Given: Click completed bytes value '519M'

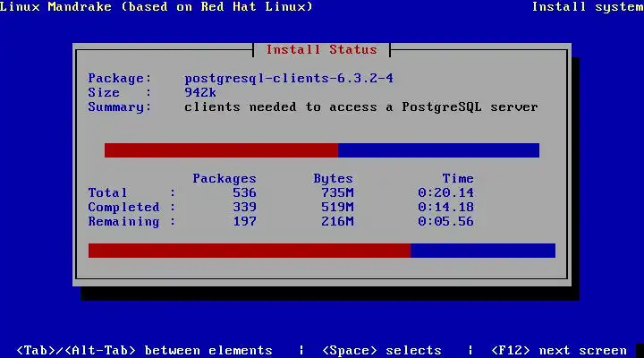Looking at the screenshot, I should tap(337, 207).
